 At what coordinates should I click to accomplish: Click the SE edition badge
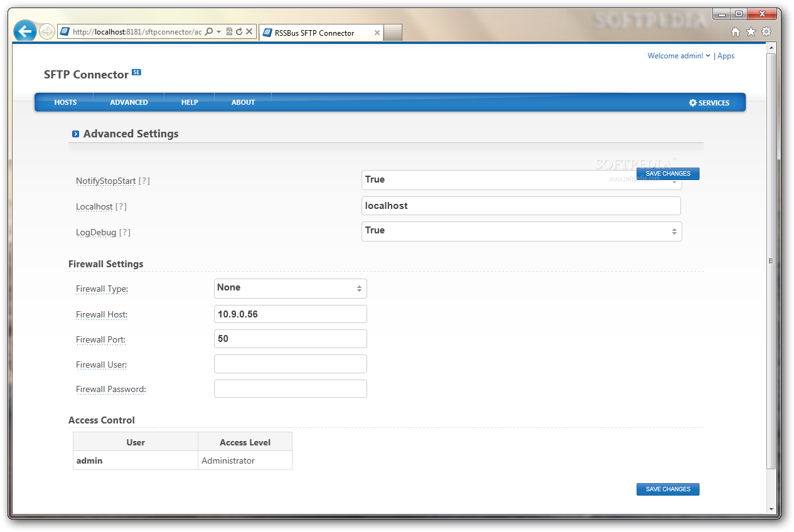[136, 72]
